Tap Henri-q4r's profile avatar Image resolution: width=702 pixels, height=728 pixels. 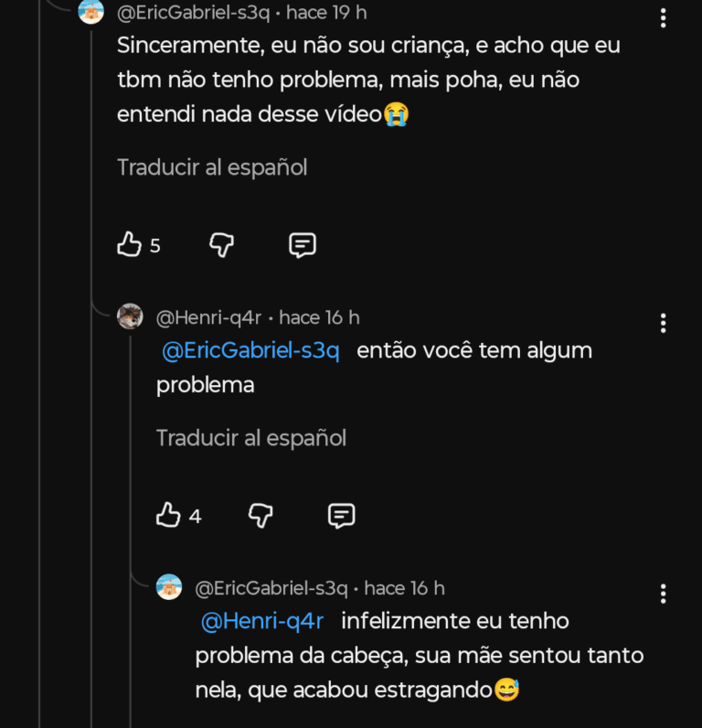pyautogui.click(x=130, y=317)
